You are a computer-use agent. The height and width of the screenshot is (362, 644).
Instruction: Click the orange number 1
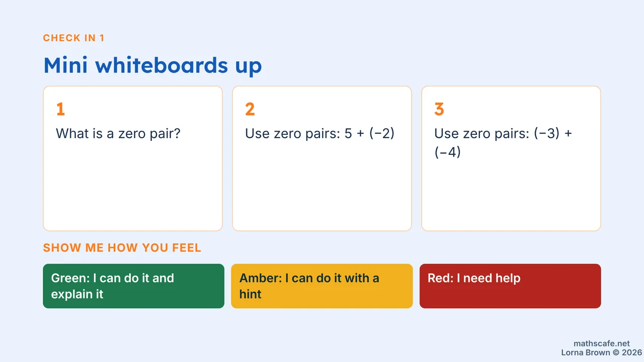[60, 109]
